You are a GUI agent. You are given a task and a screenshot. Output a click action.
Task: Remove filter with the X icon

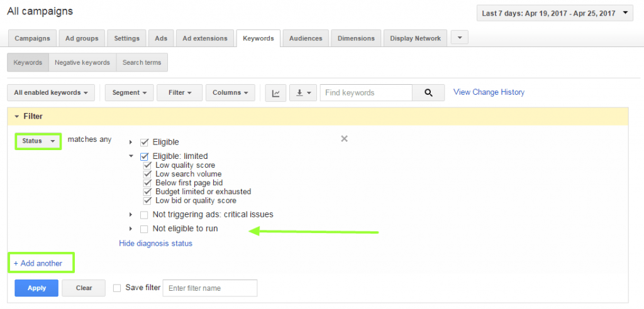pyautogui.click(x=344, y=139)
